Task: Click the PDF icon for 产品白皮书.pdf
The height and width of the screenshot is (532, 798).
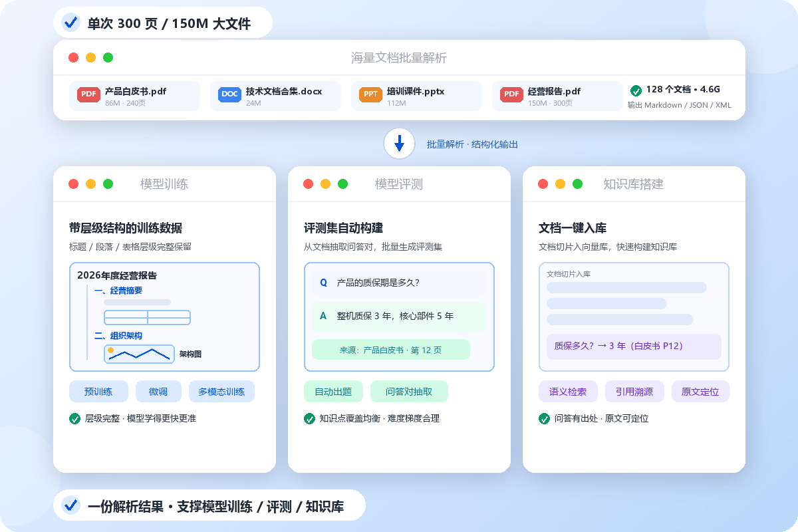Action: (x=88, y=94)
